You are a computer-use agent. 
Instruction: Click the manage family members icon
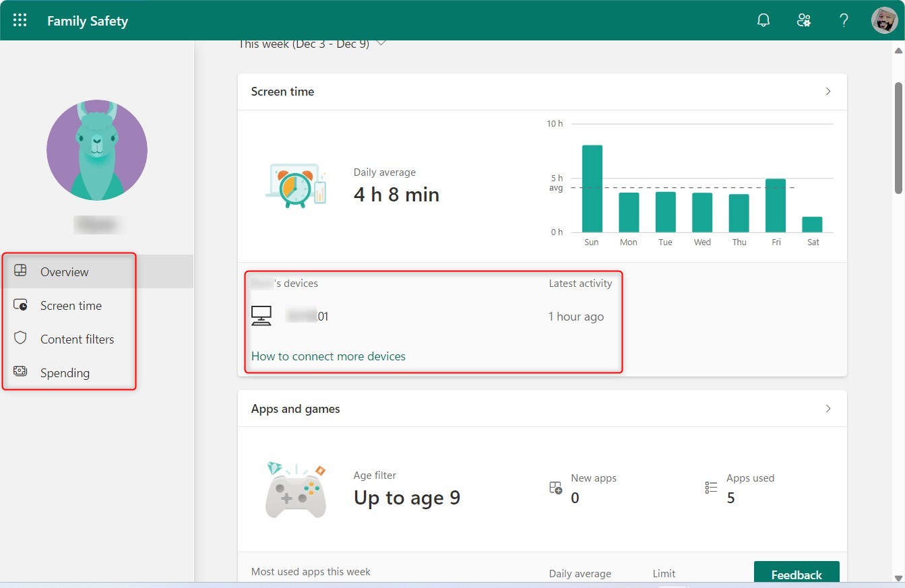(803, 20)
